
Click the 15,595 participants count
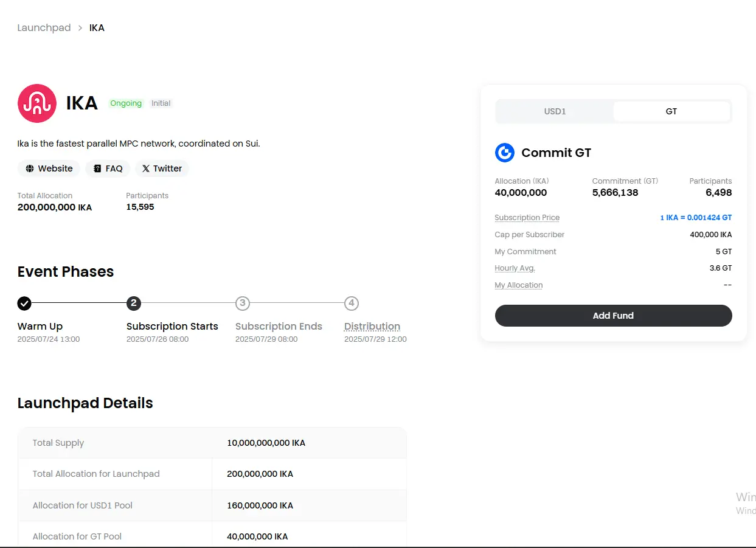pyautogui.click(x=140, y=207)
